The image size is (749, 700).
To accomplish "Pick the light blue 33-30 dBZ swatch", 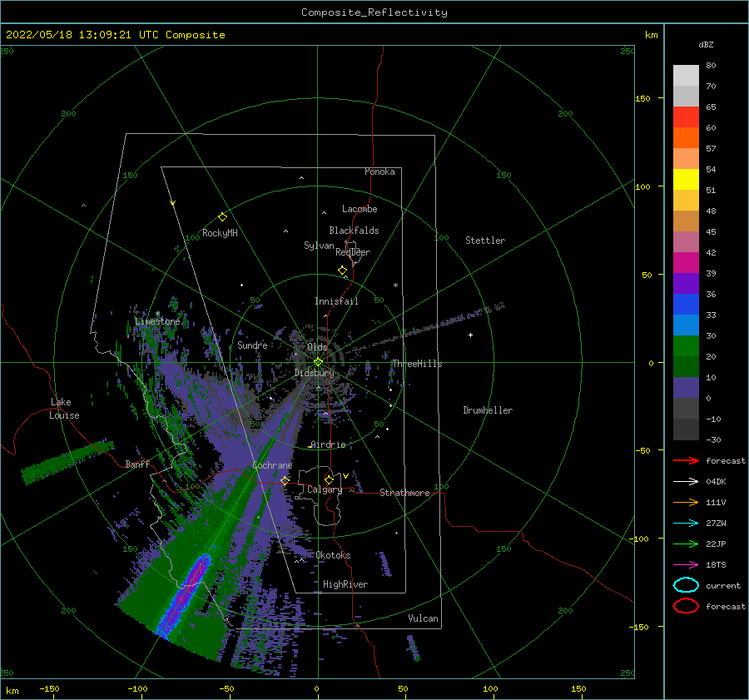I will tap(686, 325).
